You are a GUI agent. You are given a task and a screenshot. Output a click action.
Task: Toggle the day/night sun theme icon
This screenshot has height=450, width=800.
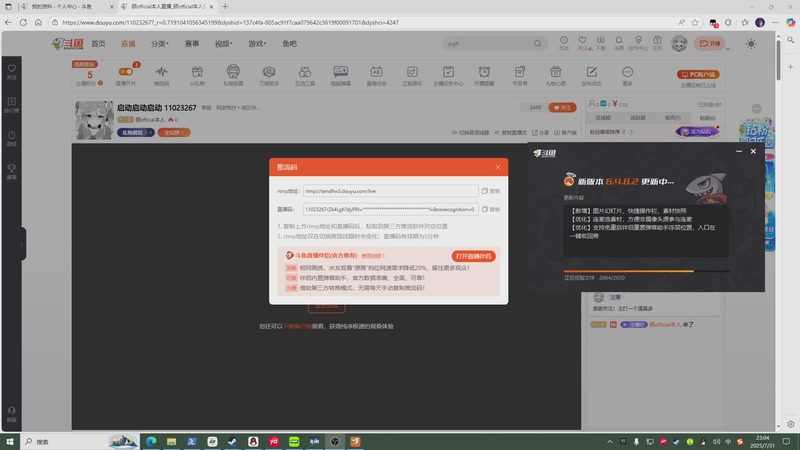[751, 43]
